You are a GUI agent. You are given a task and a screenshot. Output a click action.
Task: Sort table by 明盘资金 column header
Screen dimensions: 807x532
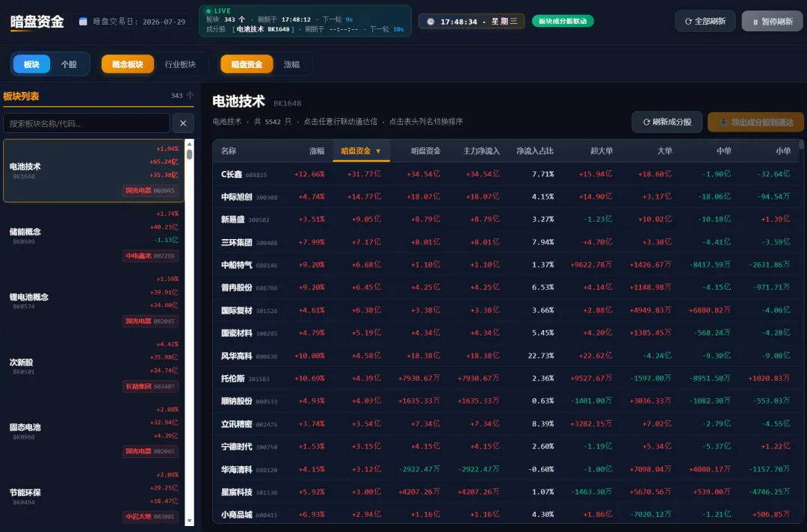point(425,151)
